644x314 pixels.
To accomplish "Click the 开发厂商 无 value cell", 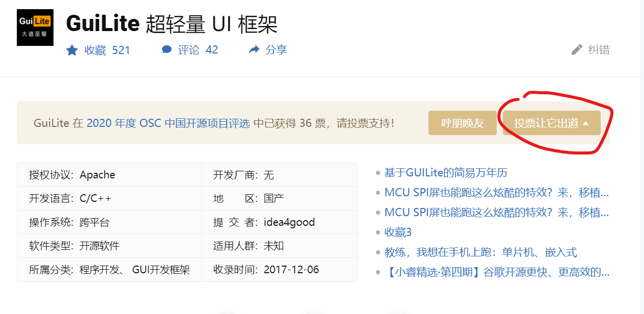I will pyautogui.click(x=269, y=175).
